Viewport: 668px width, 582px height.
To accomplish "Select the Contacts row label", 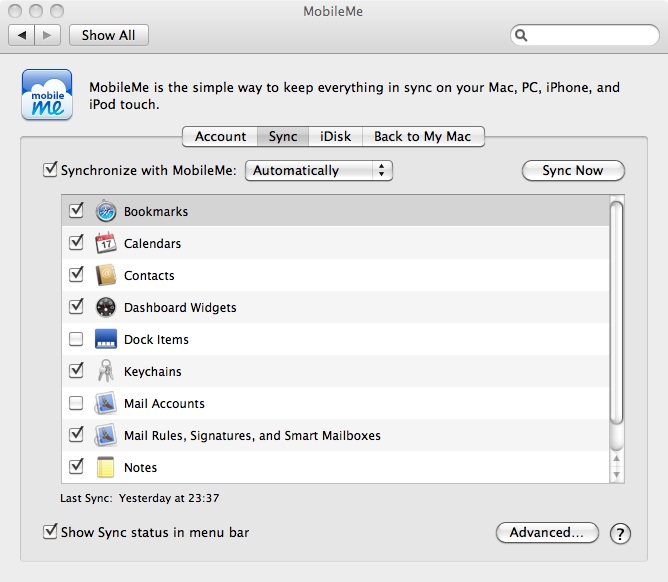I will pos(149,276).
